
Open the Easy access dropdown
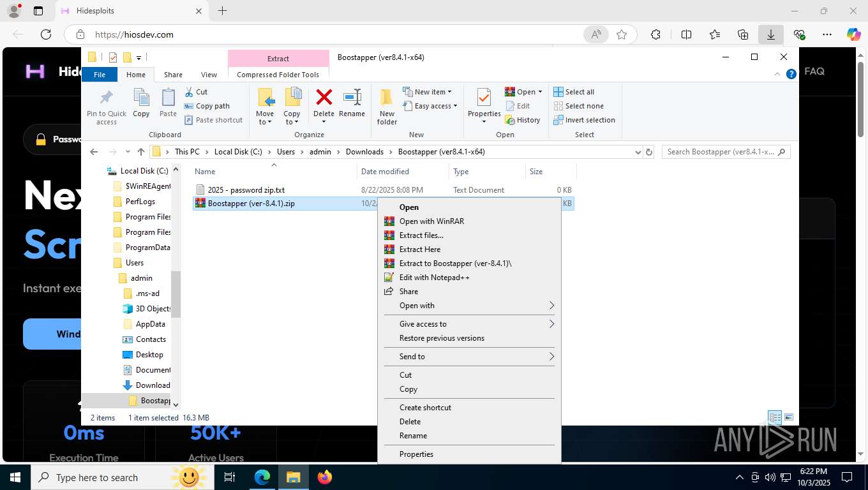[431, 106]
